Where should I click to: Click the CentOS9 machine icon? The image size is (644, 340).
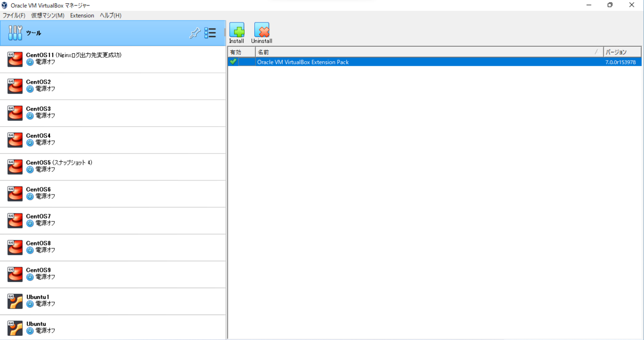point(15,274)
